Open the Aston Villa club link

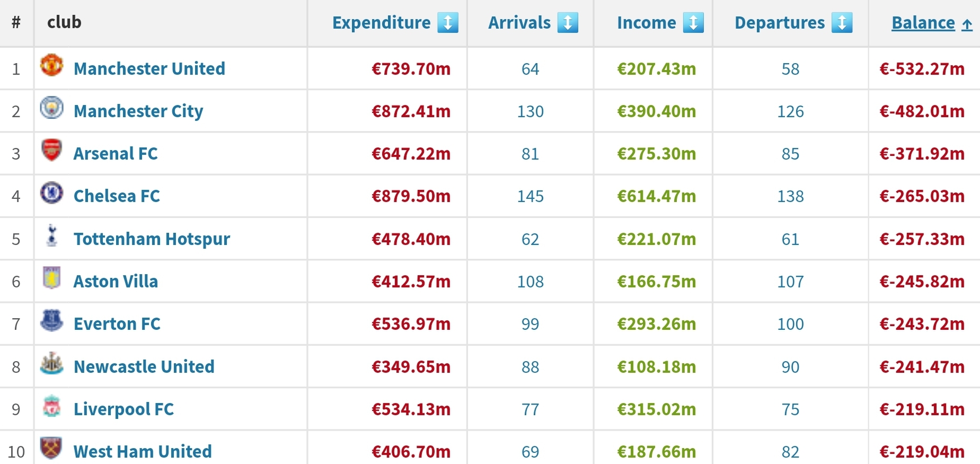pyautogui.click(x=116, y=281)
